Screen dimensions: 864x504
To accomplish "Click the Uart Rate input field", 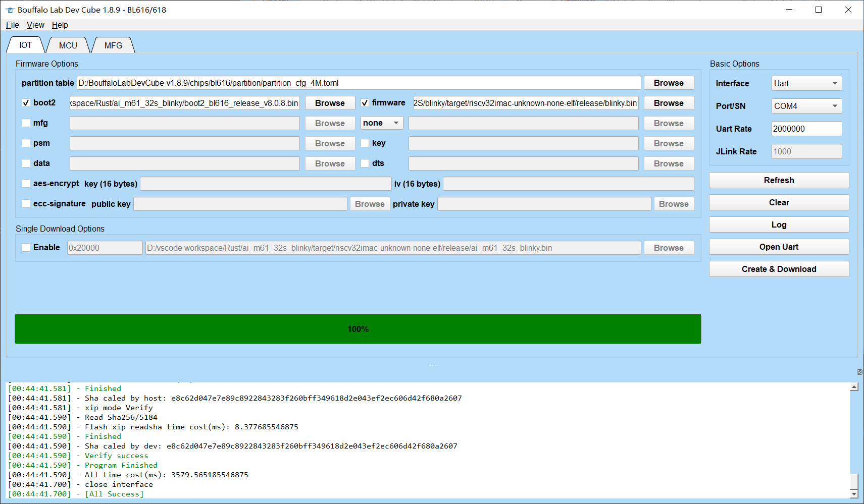I will pos(806,129).
